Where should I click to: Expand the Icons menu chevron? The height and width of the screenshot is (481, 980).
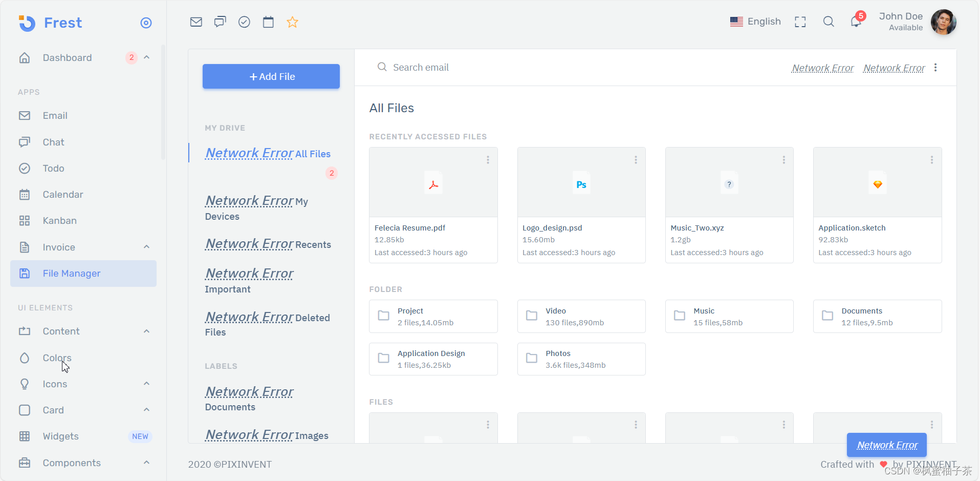pos(147,384)
